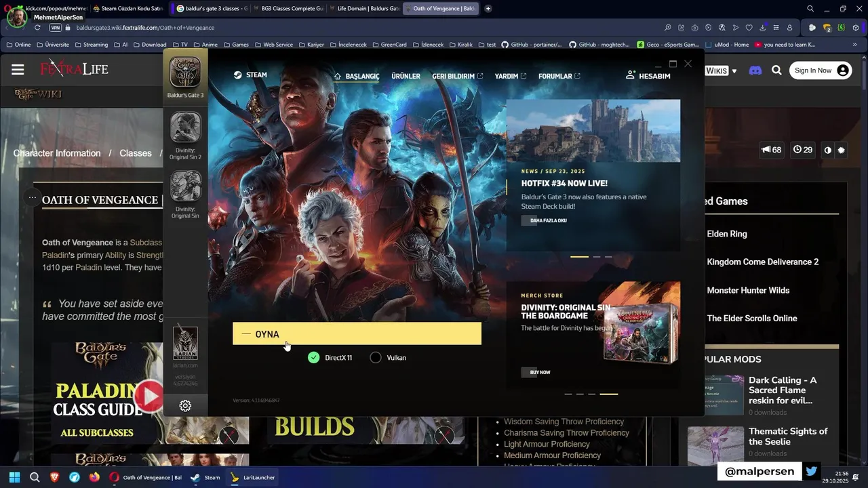The width and height of the screenshot is (868, 488).
Task: Open Elden Ring wiki link
Action: (727, 234)
